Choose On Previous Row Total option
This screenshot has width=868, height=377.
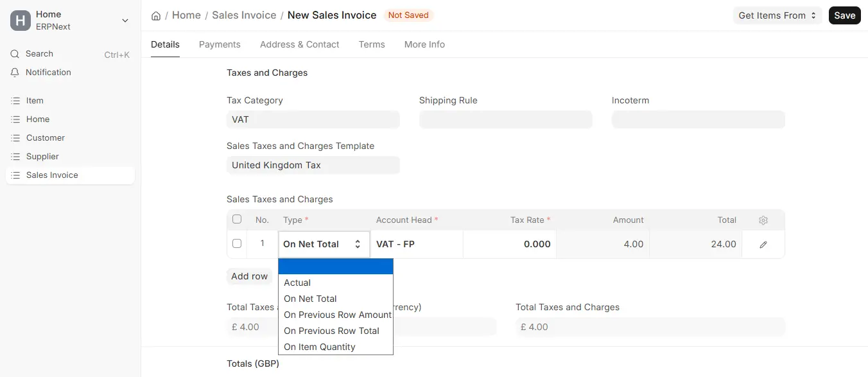336,331
